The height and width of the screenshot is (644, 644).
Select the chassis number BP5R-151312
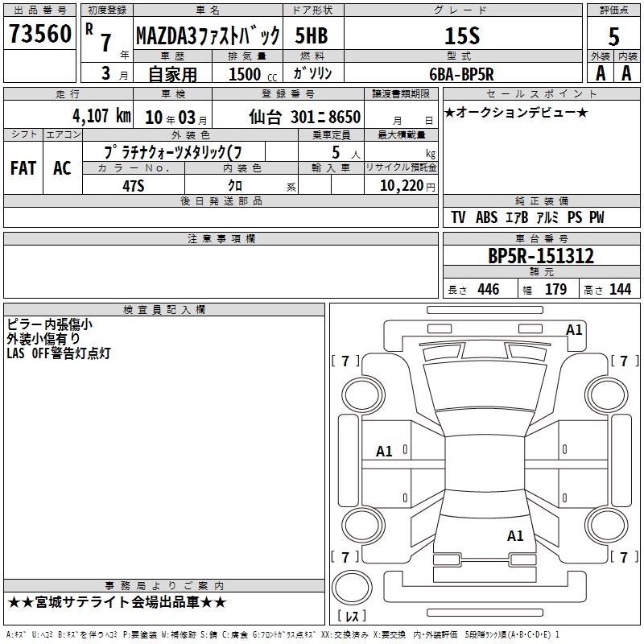click(x=541, y=256)
